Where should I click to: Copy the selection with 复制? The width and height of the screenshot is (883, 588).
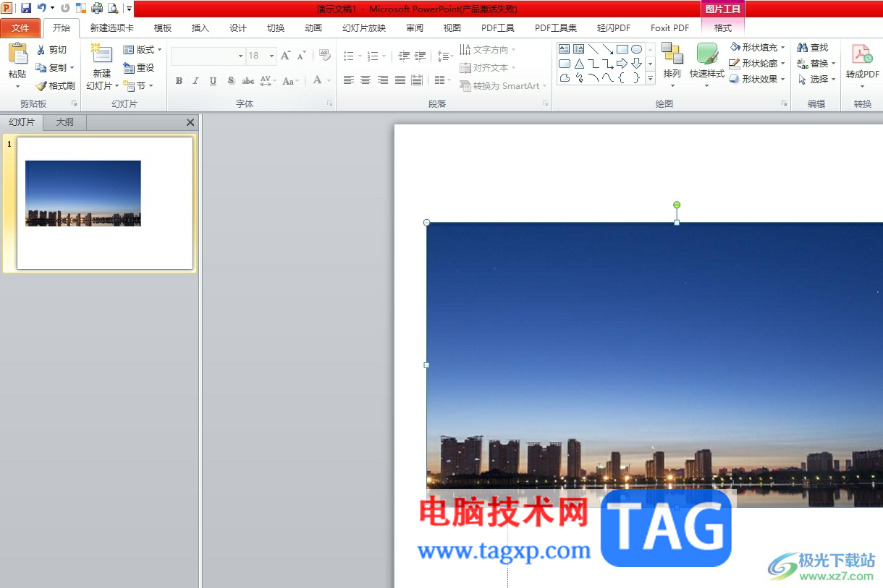coord(55,67)
